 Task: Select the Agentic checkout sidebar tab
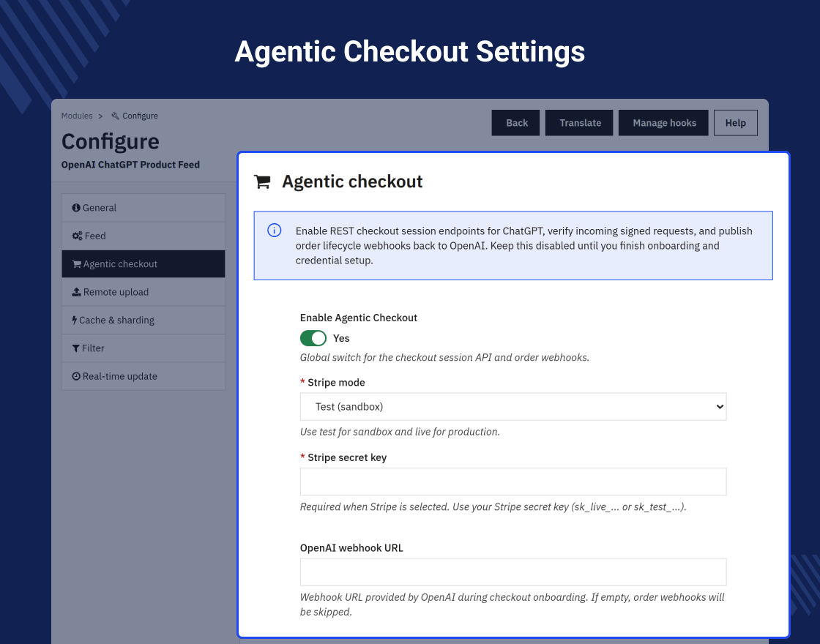click(143, 264)
